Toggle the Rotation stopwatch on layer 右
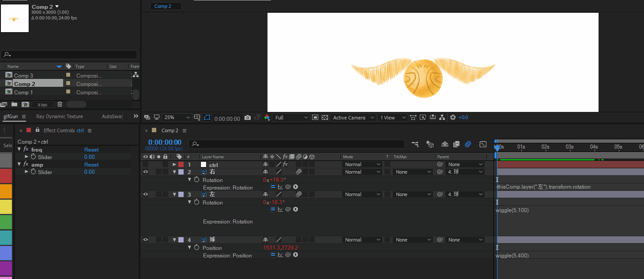644x279 pixels. [196, 180]
